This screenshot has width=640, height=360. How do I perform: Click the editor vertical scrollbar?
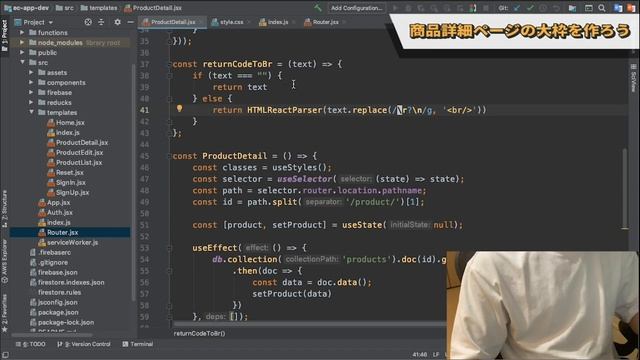[x=625, y=189]
